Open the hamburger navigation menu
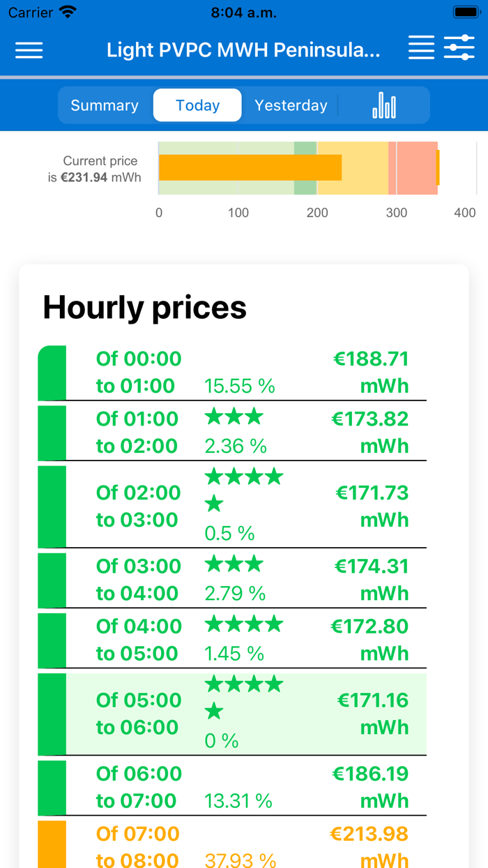The width and height of the screenshot is (488, 868). tap(29, 49)
